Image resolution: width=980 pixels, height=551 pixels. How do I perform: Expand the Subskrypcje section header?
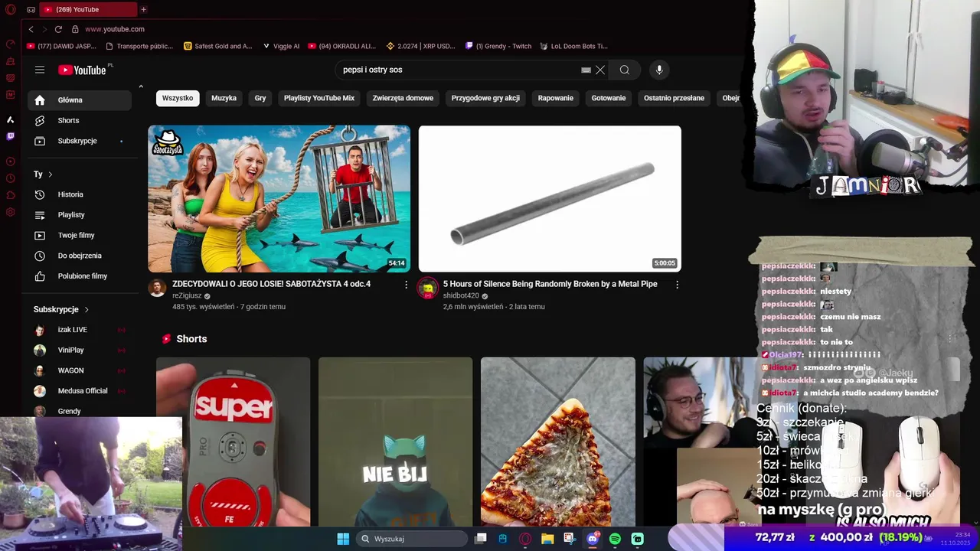61,309
